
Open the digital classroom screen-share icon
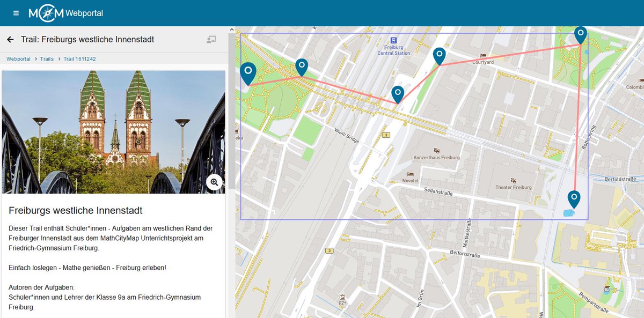[211, 39]
